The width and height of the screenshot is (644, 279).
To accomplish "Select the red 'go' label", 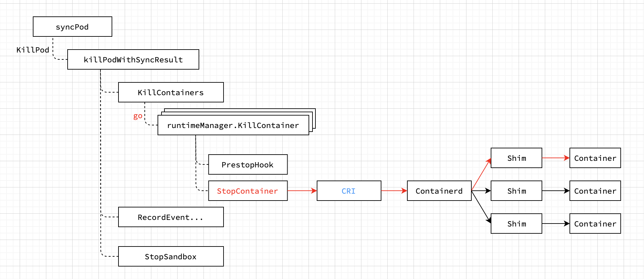I will (138, 116).
